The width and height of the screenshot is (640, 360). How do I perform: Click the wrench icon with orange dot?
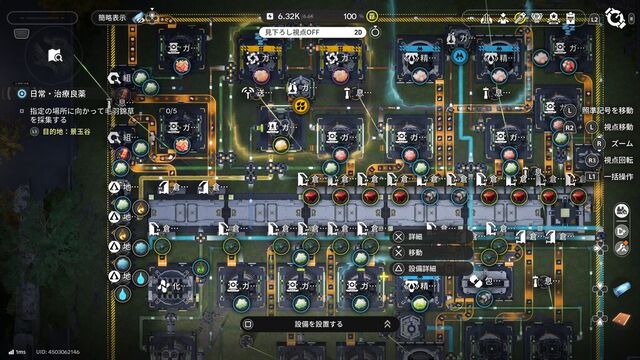click(622, 248)
